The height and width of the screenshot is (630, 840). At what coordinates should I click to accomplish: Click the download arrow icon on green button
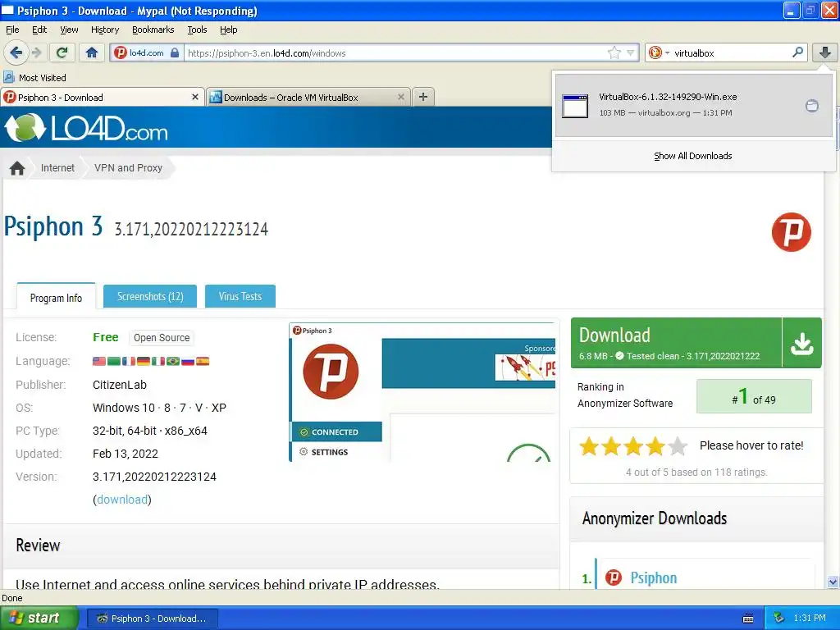(802, 343)
